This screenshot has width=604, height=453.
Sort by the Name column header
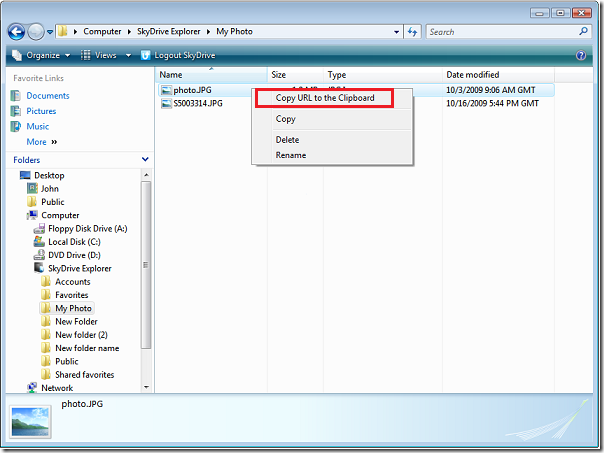[x=211, y=75]
